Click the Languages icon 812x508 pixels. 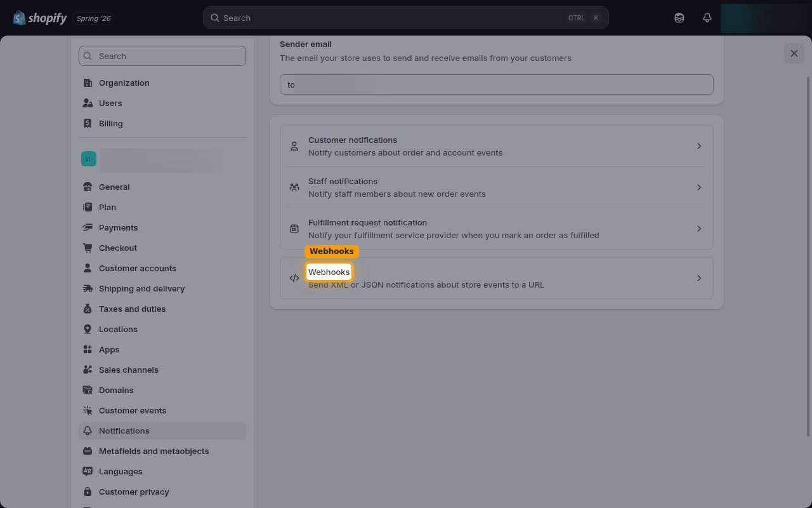click(88, 471)
